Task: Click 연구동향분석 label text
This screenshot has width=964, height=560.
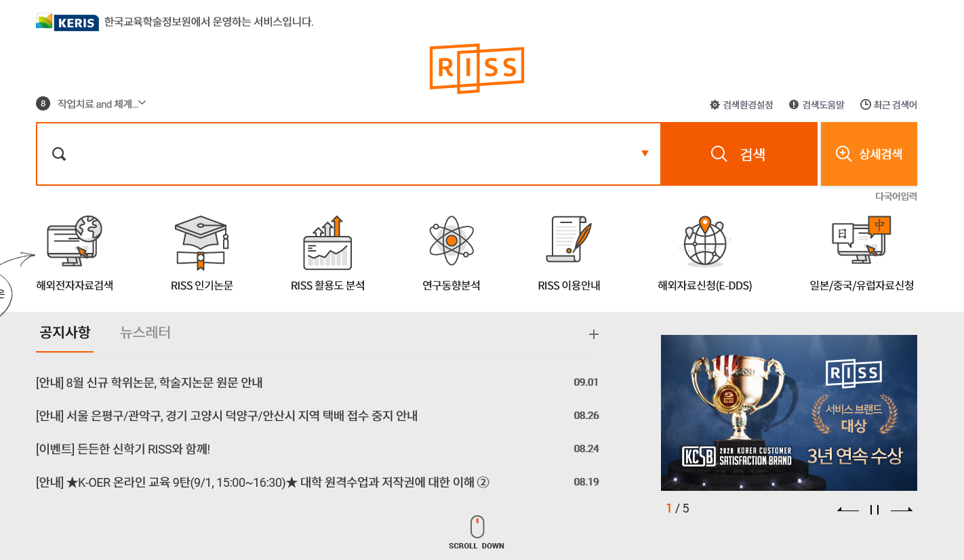Action: pyautogui.click(x=451, y=285)
